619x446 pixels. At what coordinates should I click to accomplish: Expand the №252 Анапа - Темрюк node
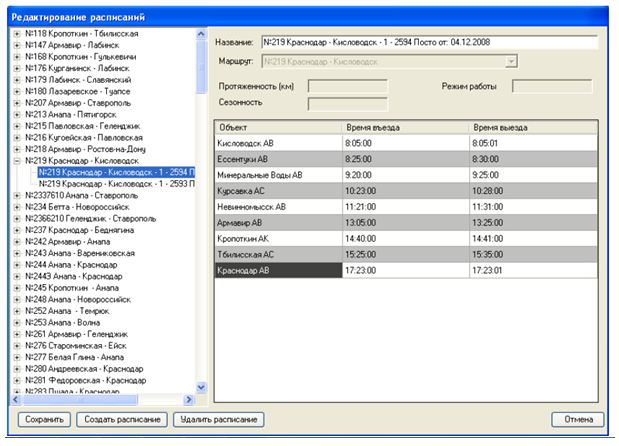pos(17,311)
